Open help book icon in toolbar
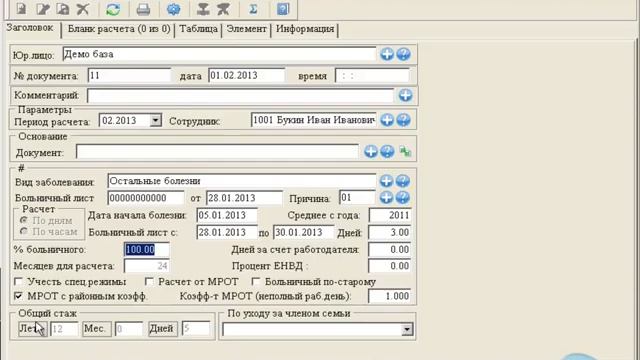The image size is (640, 360). point(283,9)
